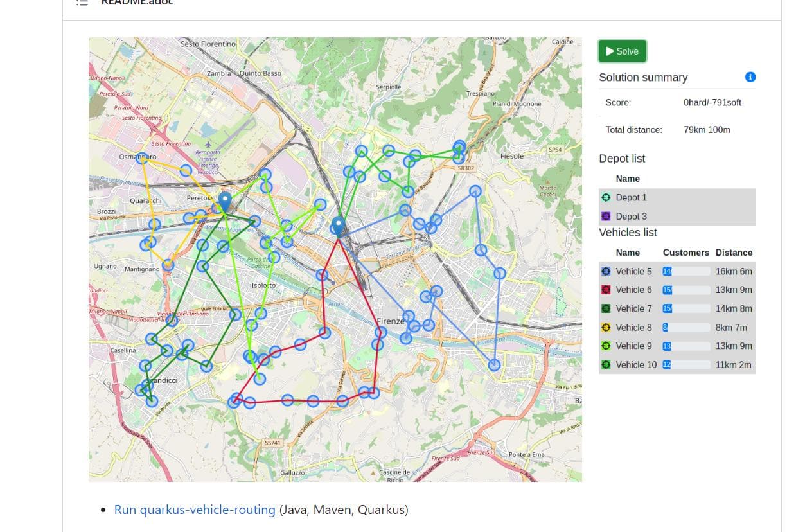Select the Vehicle 9 name
This screenshot has height=532, width=796.
(633, 346)
